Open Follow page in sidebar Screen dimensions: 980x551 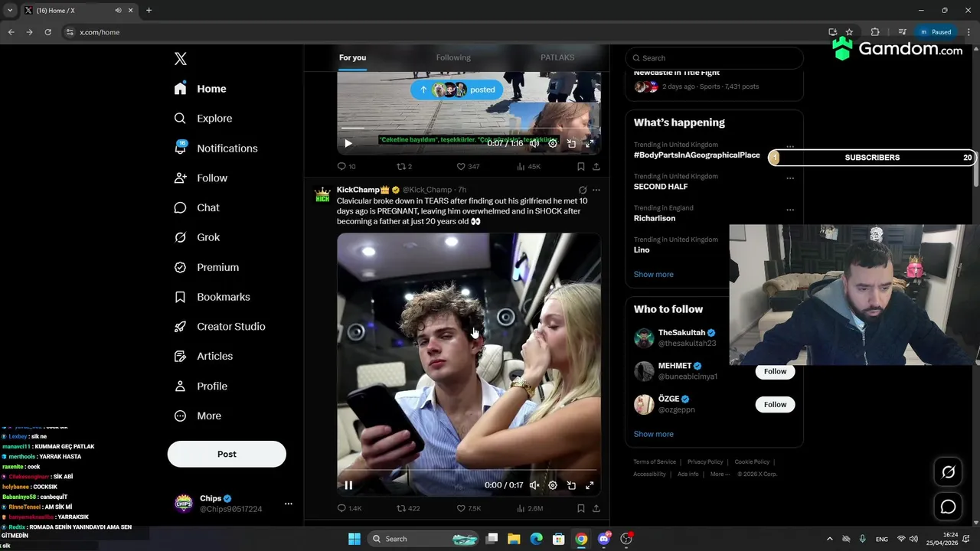(201, 178)
